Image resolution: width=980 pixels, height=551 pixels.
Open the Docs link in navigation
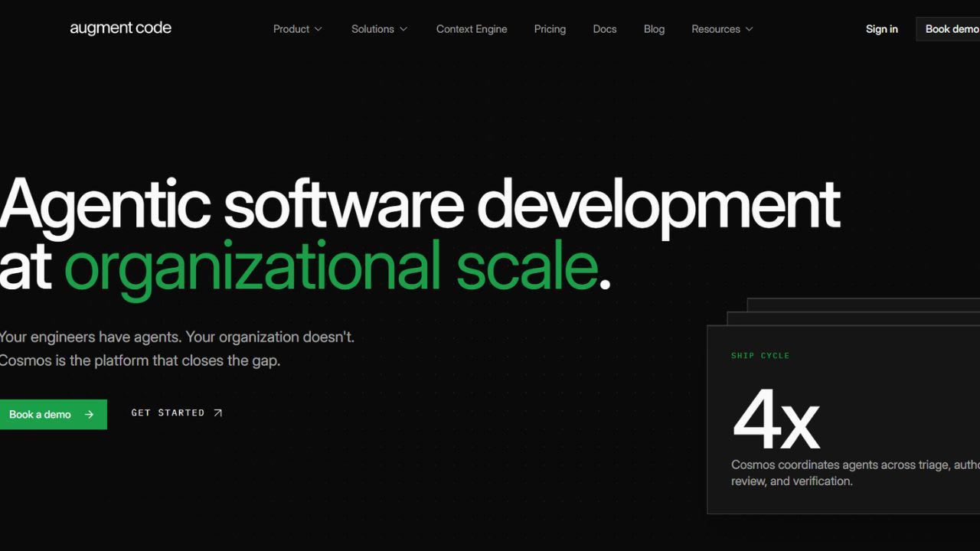(x=605, y=29)
